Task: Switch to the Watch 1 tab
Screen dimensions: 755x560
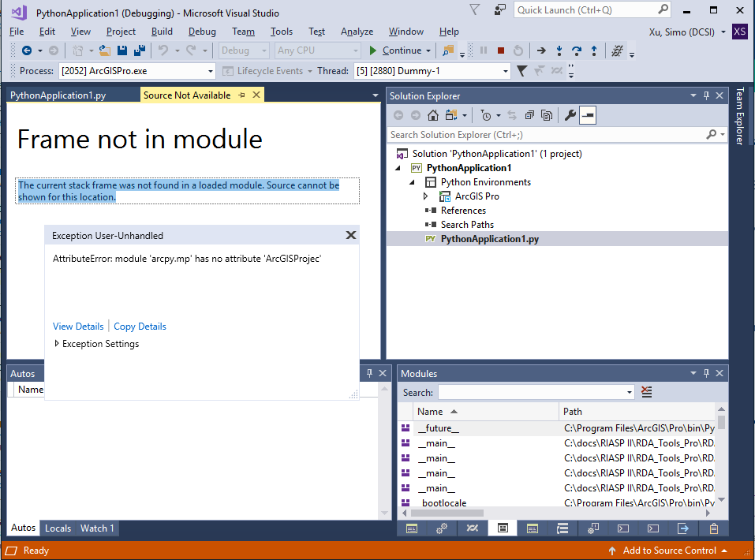Action: (97, 528)
